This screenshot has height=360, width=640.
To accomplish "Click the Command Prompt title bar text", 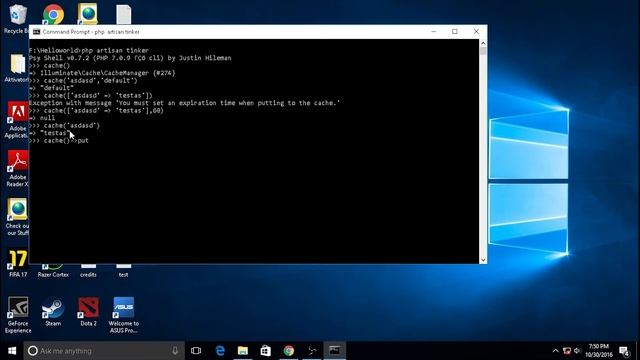I will (x=91, y=32).
